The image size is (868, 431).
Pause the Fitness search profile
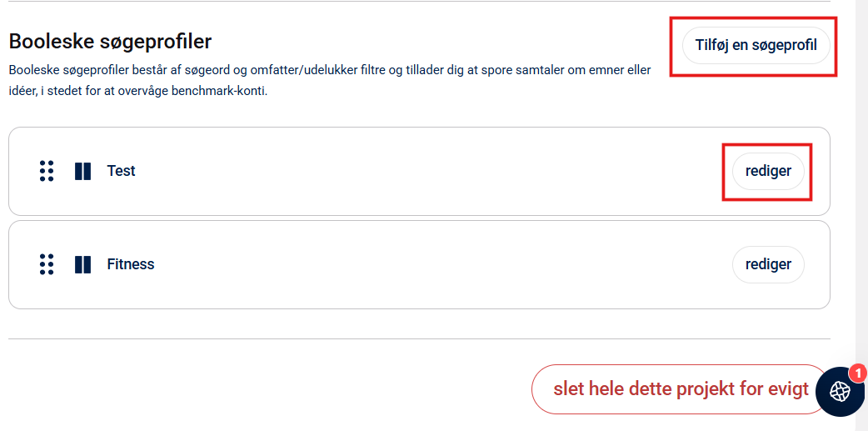[x=82, y=264]
